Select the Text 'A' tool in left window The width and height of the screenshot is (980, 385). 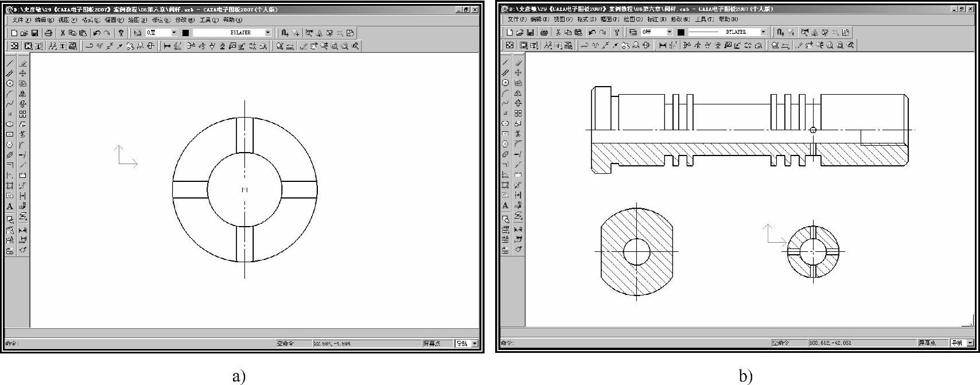tap(10, 207)
